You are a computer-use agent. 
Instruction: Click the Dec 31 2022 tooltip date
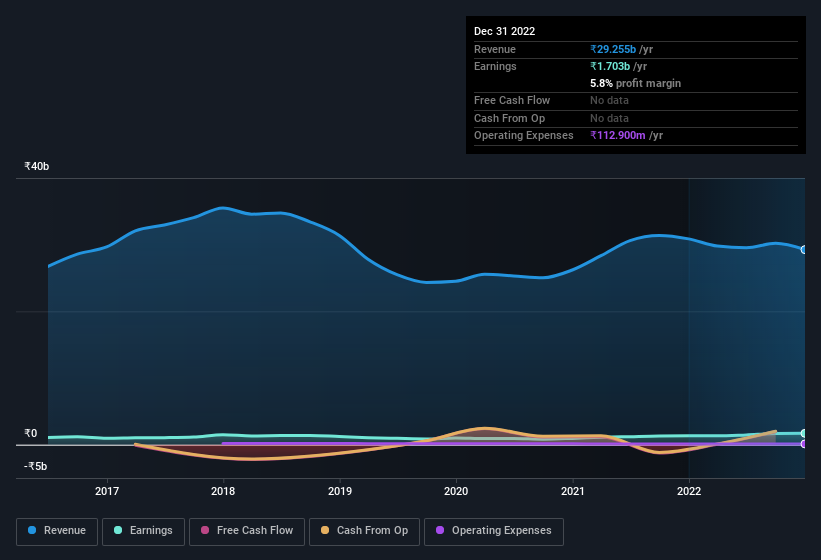point(504,31)
